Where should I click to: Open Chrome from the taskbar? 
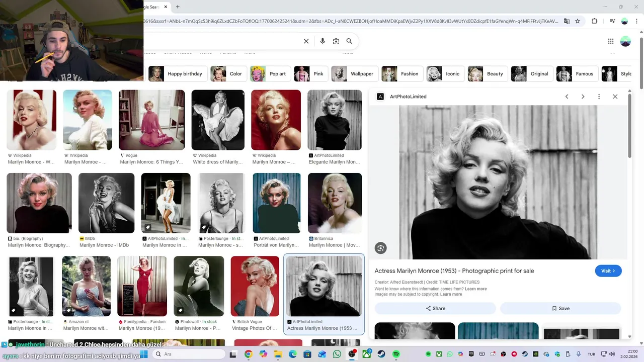[x=248, y=354]
